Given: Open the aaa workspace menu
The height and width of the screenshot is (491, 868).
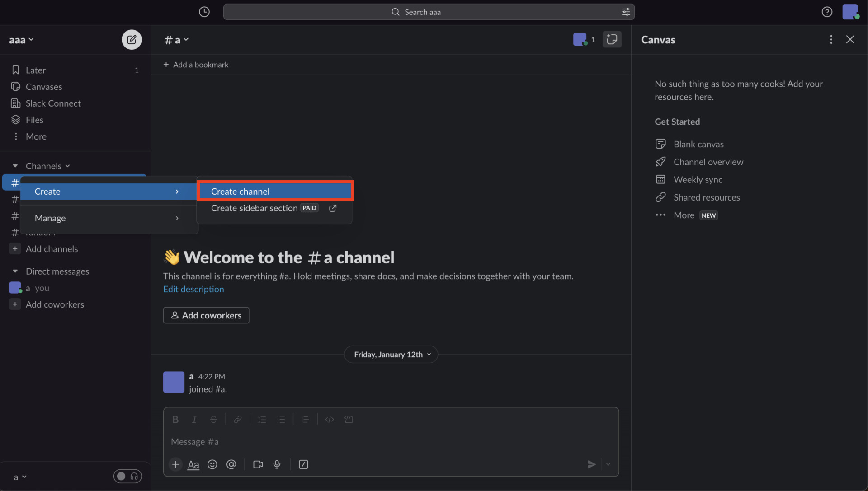Looking at the screenshot, I should point(21,40).
